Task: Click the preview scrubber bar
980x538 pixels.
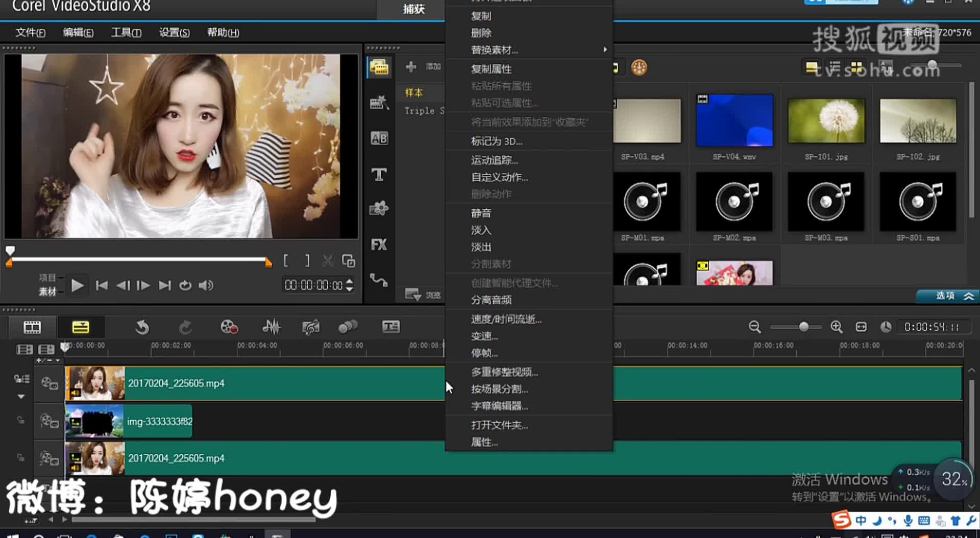Action: coord(139,259)
